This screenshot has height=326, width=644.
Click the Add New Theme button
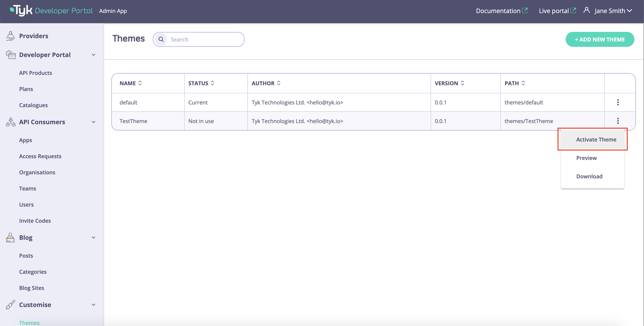click(600, 39)
